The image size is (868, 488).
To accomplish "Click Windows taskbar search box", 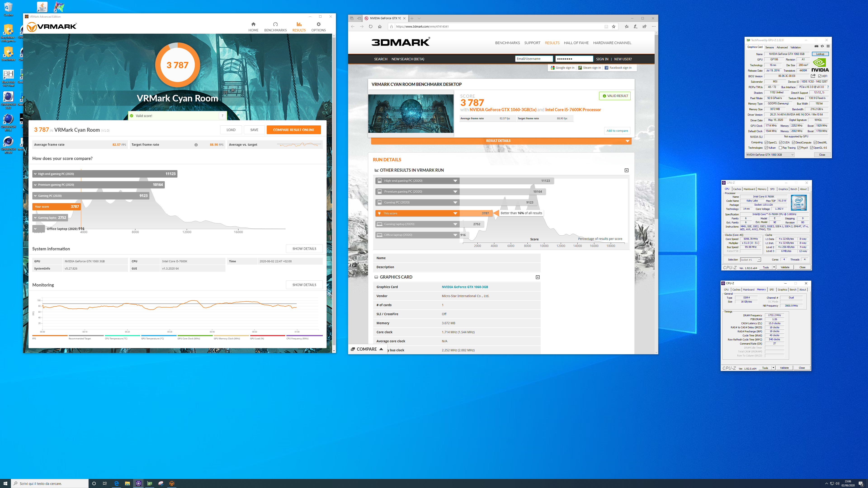I will coord(50,483).
